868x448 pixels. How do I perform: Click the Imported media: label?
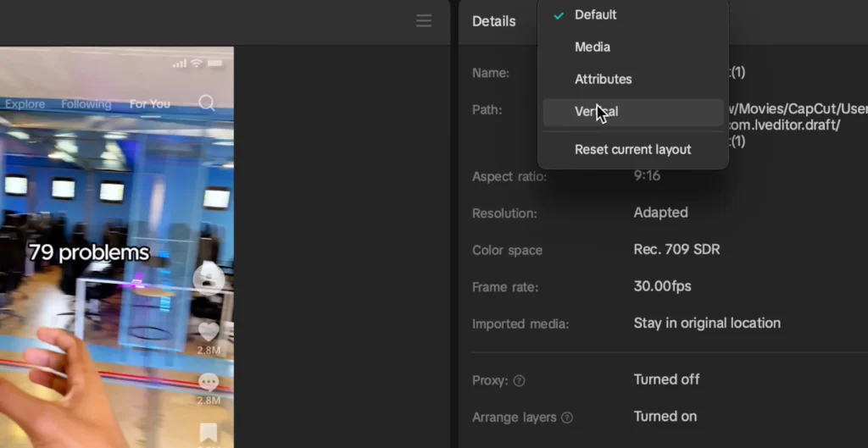click(520, 324)
